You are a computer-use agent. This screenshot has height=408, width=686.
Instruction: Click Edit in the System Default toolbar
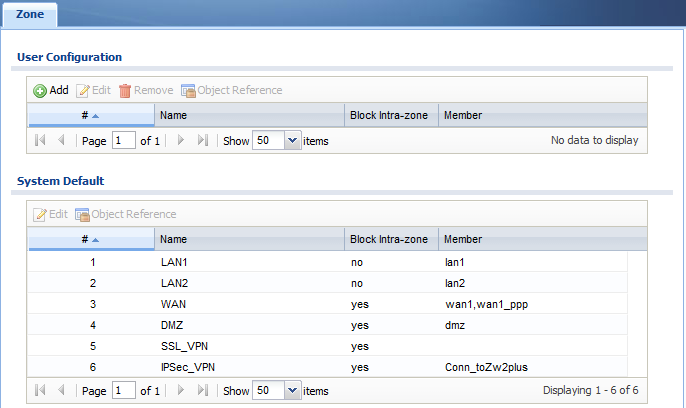click(x=50, y=214)
